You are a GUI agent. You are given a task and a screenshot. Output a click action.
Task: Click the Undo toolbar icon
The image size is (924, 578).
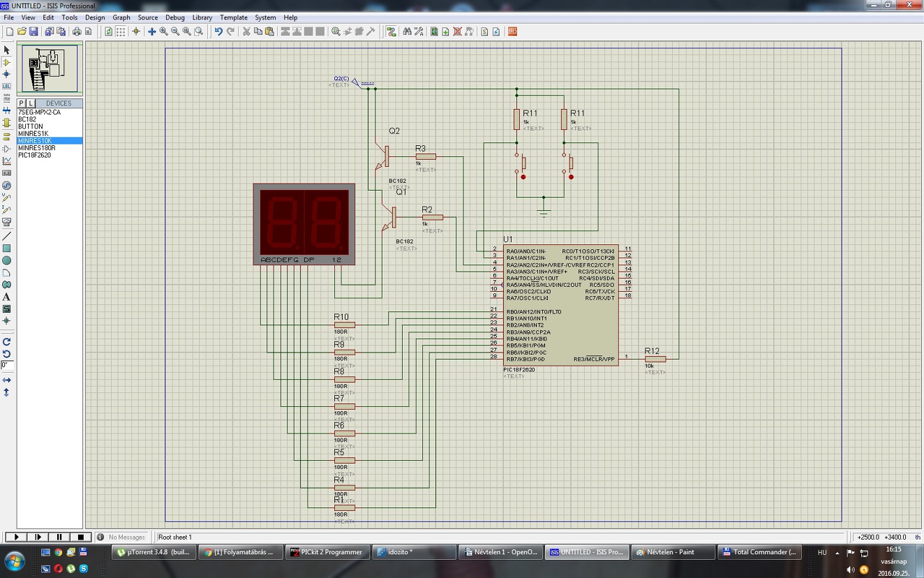point(218,32)
